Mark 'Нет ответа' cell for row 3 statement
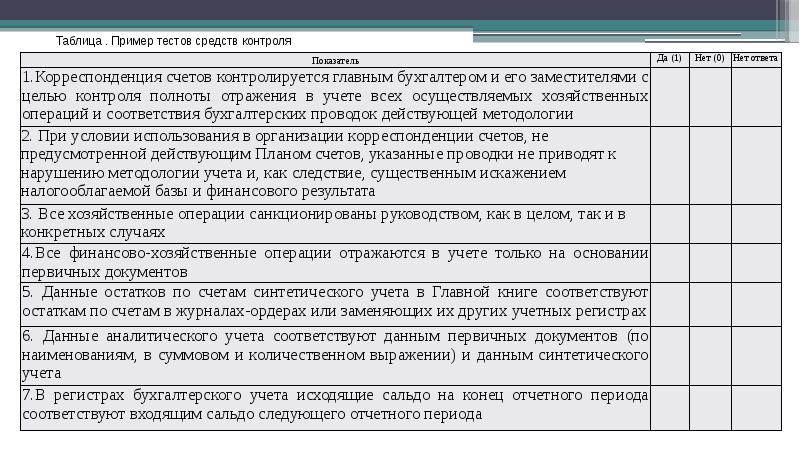Image resolution: width=800 pixels, height=449 pixels. (x=755, y=222)
